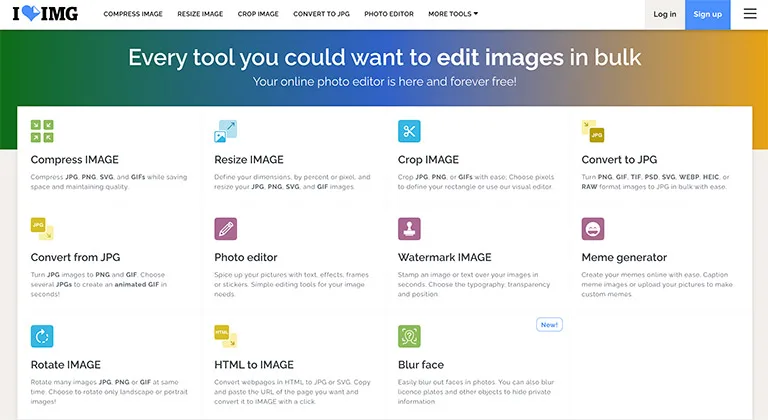Open the Meme generator smiley icon
The image size is (768, 420).
593,229
